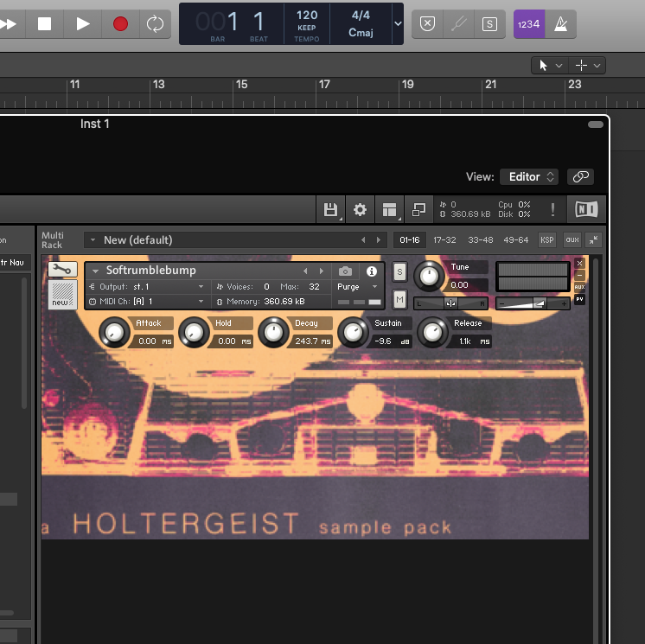Click the Link chain button
The height and width of the screenshot is (644, 645).
(580, 177)
